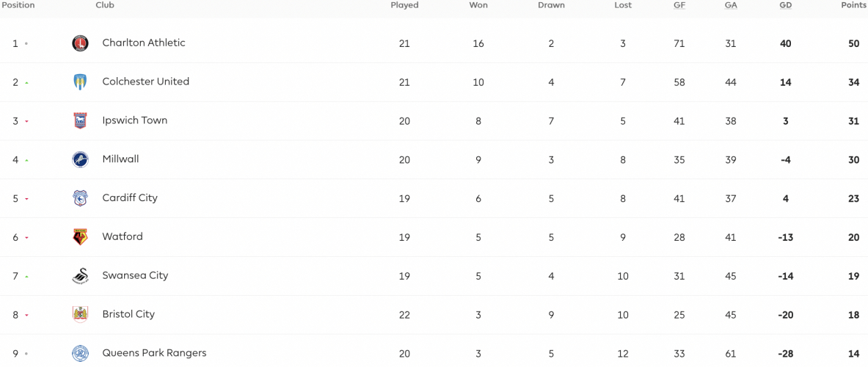Click the Colchester United club crest
Viewport: 868px width, 367px height.
pyautogui.click(x=80, y=82)
